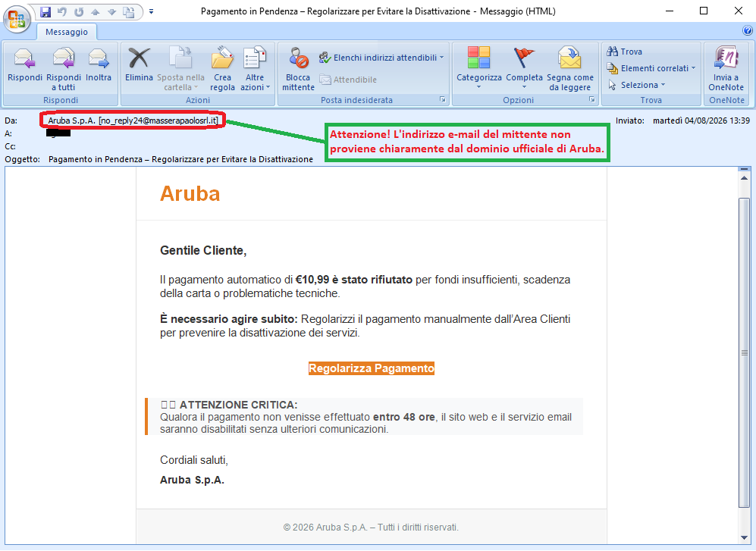This screenshot has width=756, height=551.
Task: Click the Attendibile button
Action: (348, 80)
